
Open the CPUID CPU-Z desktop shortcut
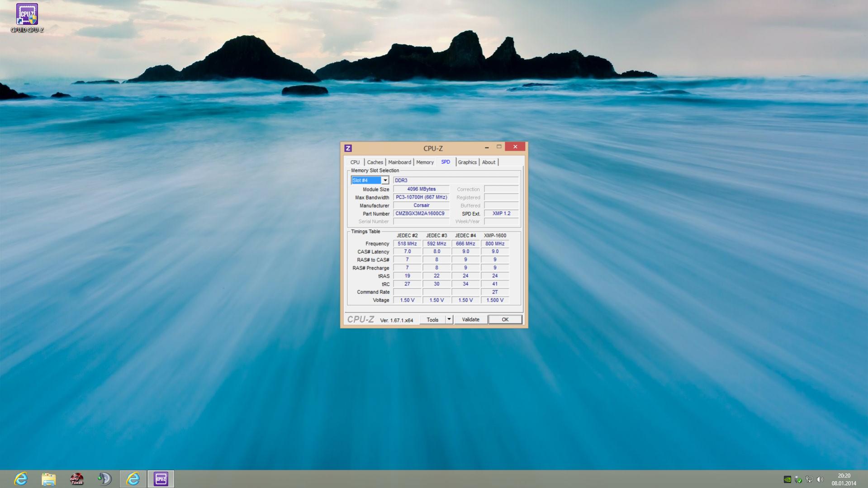[27, 18]
